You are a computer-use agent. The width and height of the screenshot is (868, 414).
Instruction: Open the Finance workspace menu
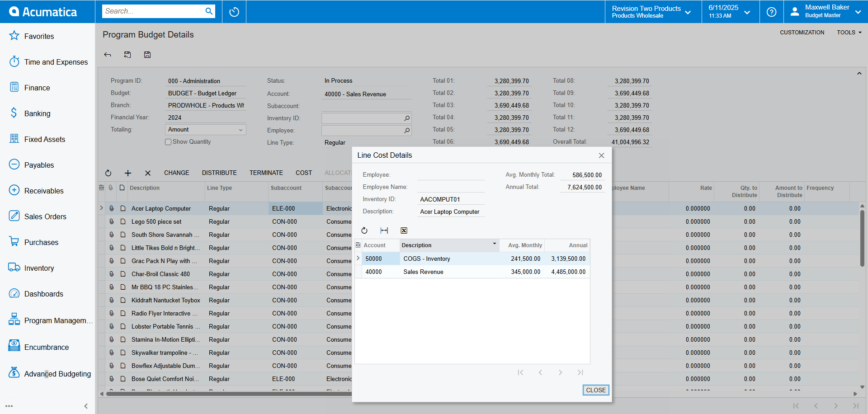(x=37, y=88)
